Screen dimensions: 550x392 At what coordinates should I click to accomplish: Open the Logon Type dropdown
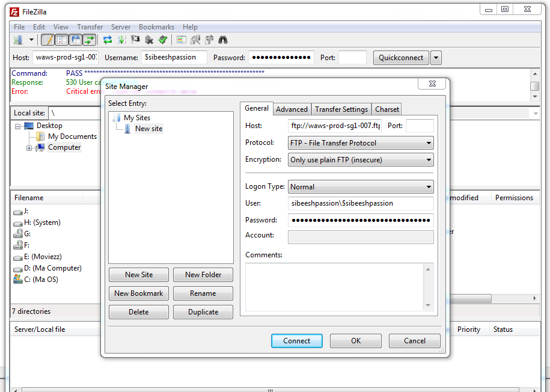point(361,187)
